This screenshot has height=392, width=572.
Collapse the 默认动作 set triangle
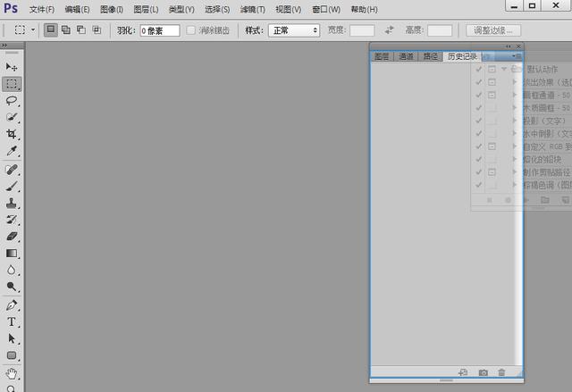504,69
